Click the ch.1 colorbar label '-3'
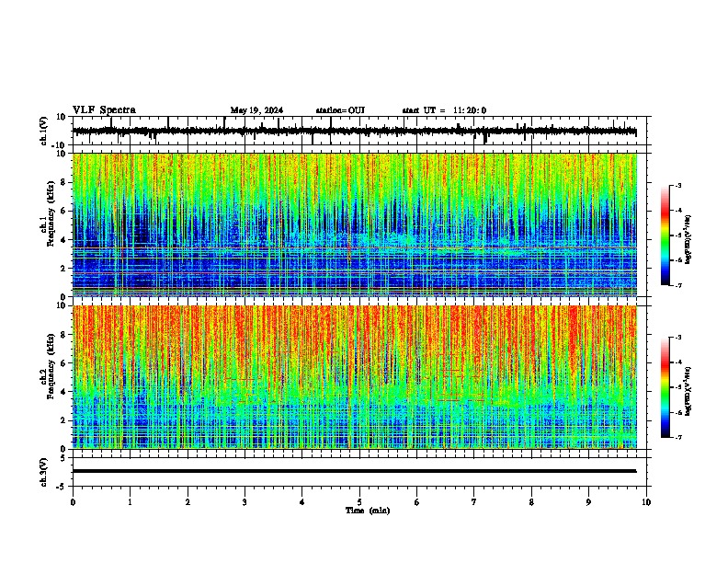This screenshot has width=728, height=563. [x=678, y=185]
